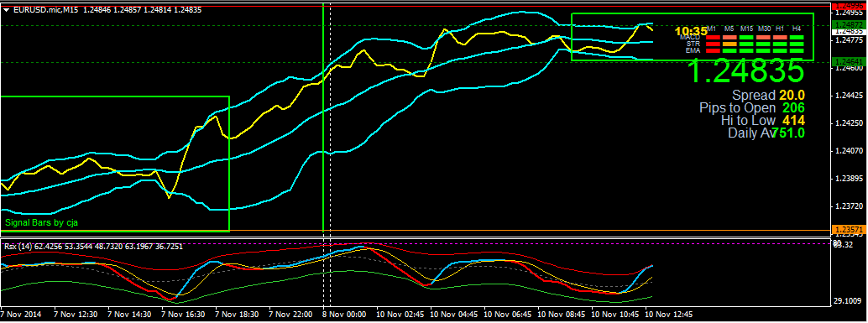The width and height of the screenshot is (868, 323).
Task: Click the M1 EMA red signal bar
Action: pos(713,51)
